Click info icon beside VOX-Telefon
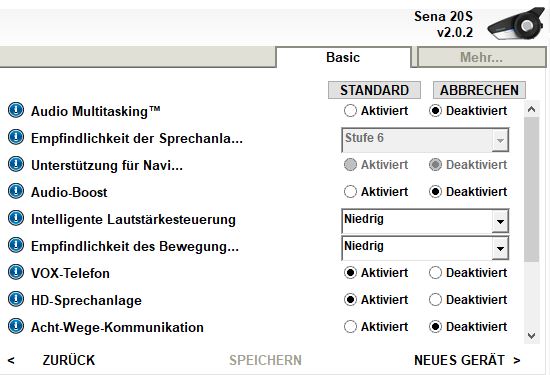 coord(16,272)
